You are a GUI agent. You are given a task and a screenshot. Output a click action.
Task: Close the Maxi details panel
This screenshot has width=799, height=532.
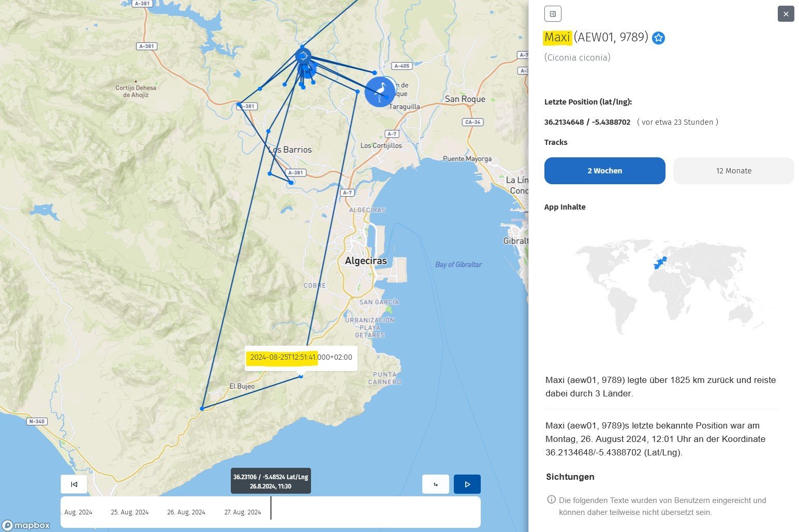pyautogui.click(x=786, y=14)
